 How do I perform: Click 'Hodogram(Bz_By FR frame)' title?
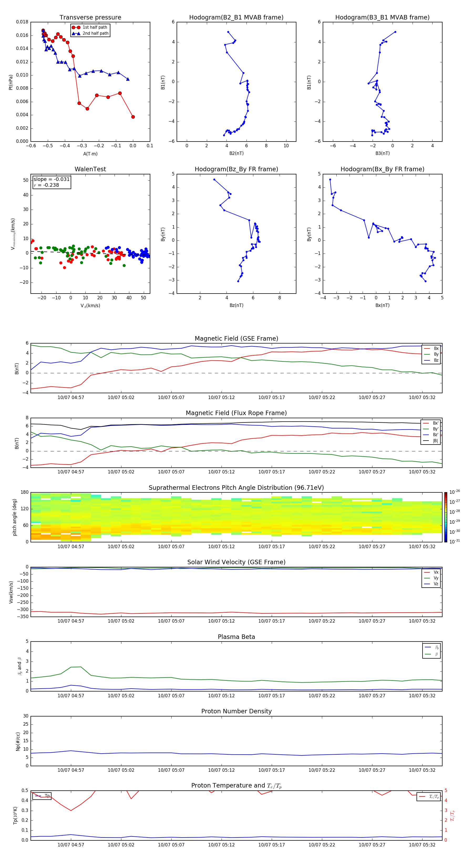[236, 169]
